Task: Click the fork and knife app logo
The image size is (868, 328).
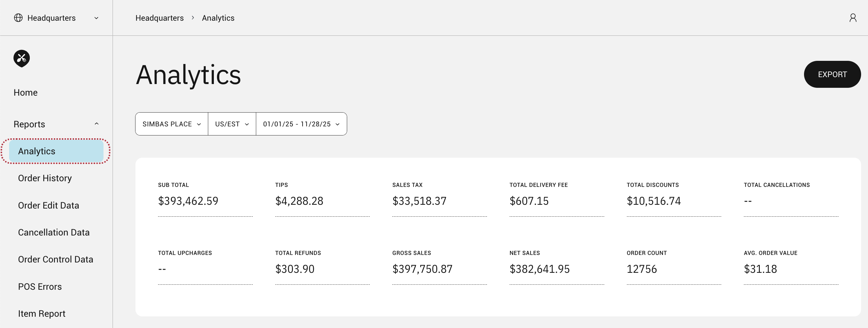Action: (x=22, y=58)
